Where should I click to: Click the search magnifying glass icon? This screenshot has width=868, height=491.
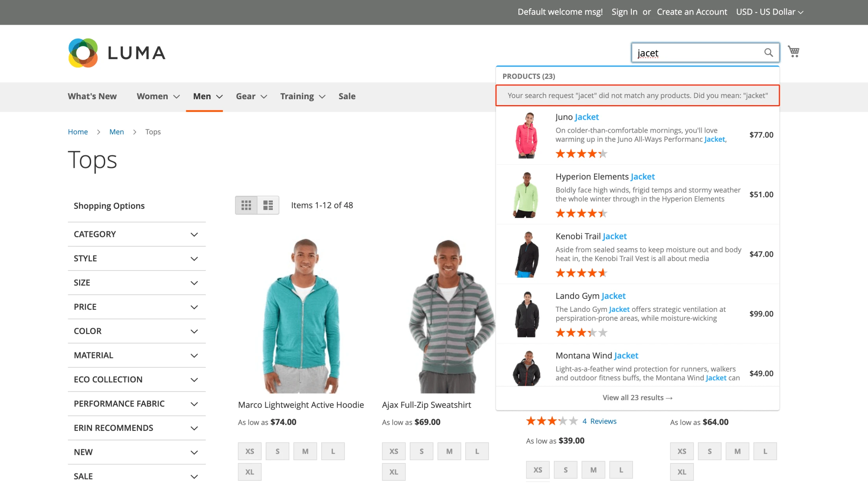point(768,52)
